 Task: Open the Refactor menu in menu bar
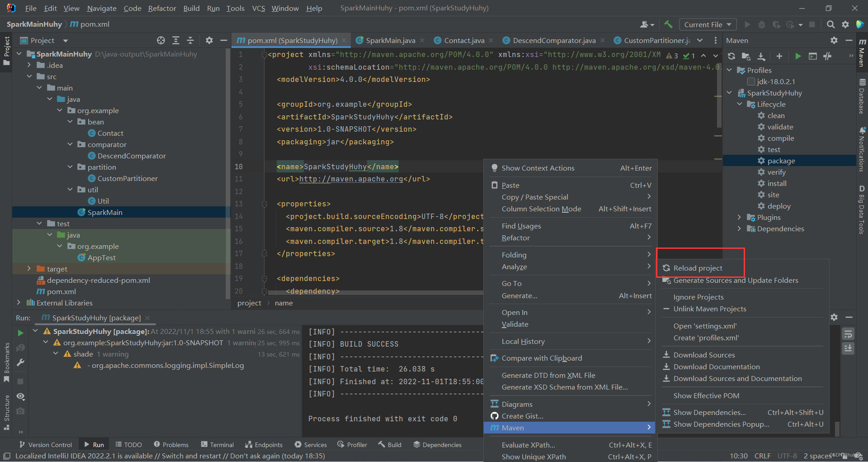coord(162,8)
